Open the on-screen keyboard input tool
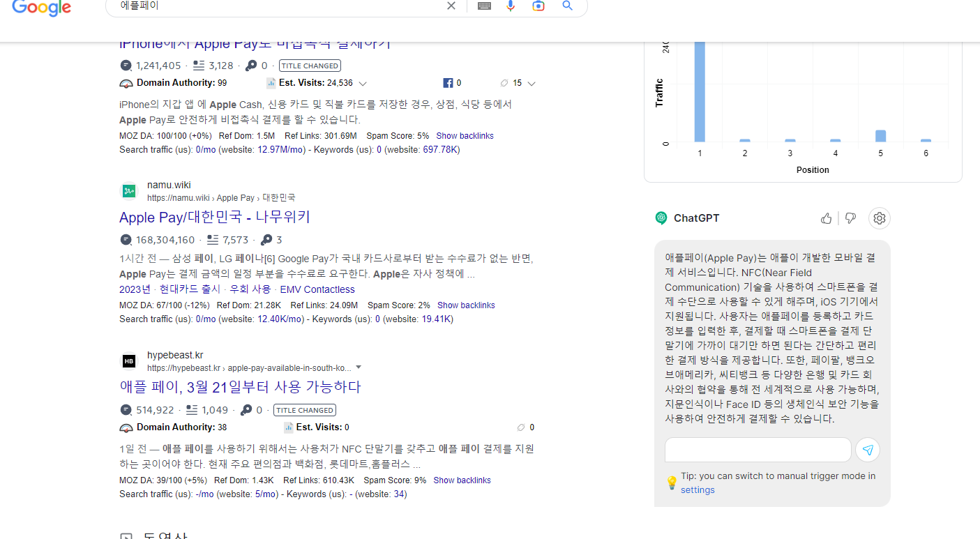 (x=484, y=6)
